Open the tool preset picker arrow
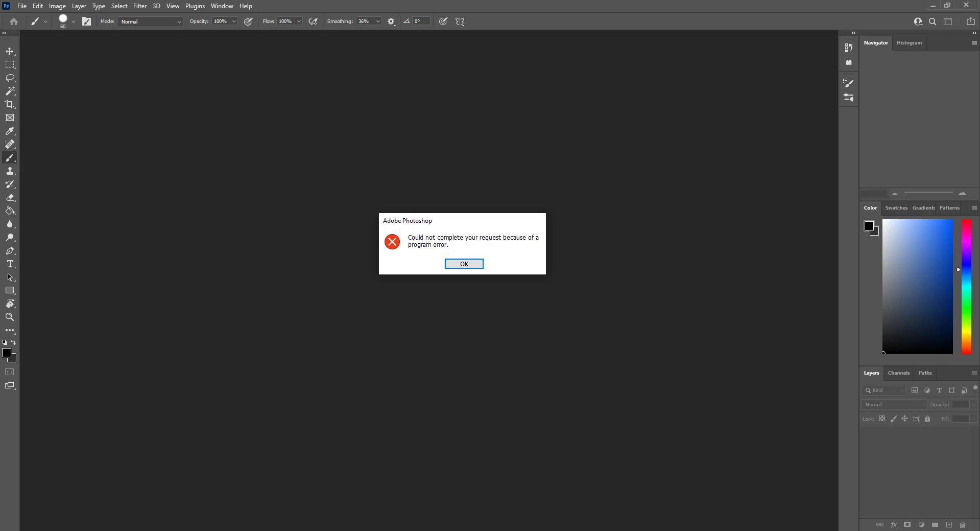 45,21
